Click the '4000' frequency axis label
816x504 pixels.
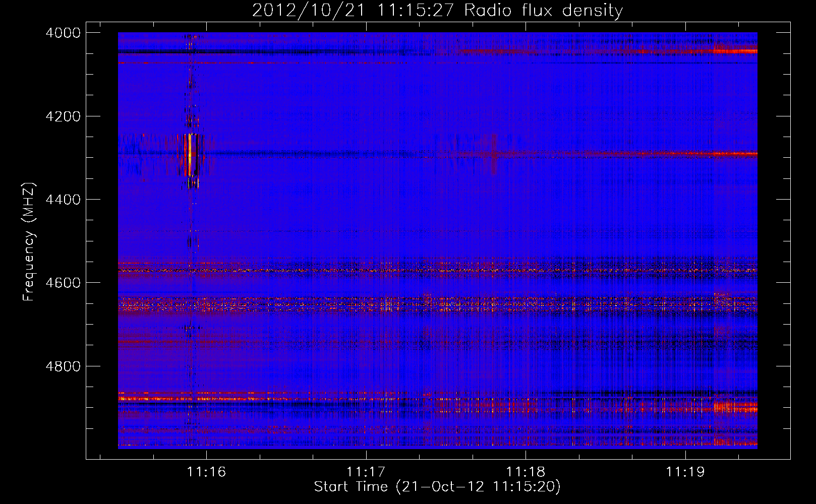coord(63,33)
